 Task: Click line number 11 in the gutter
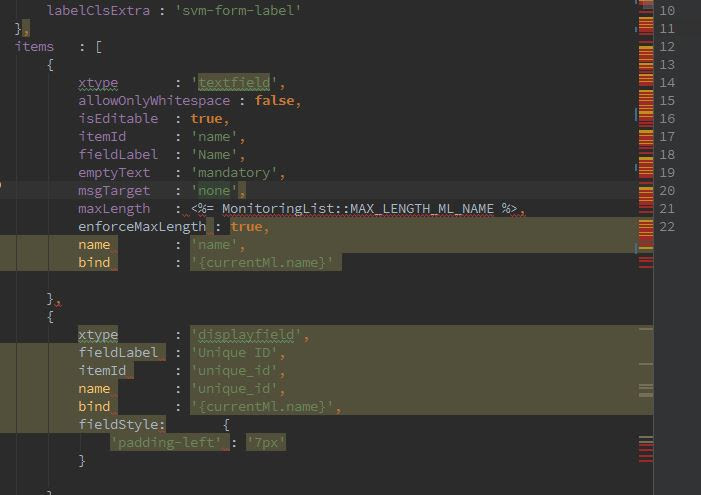click(667, 29)
